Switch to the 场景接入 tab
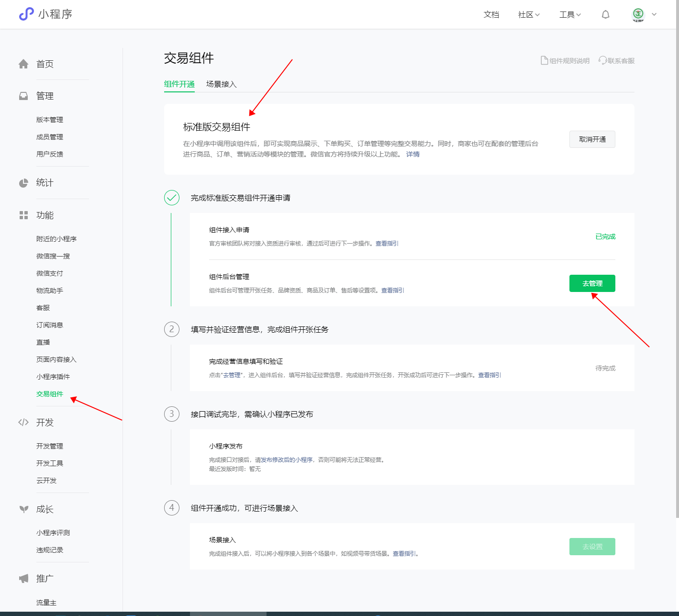679x616 pixels. 222,84
